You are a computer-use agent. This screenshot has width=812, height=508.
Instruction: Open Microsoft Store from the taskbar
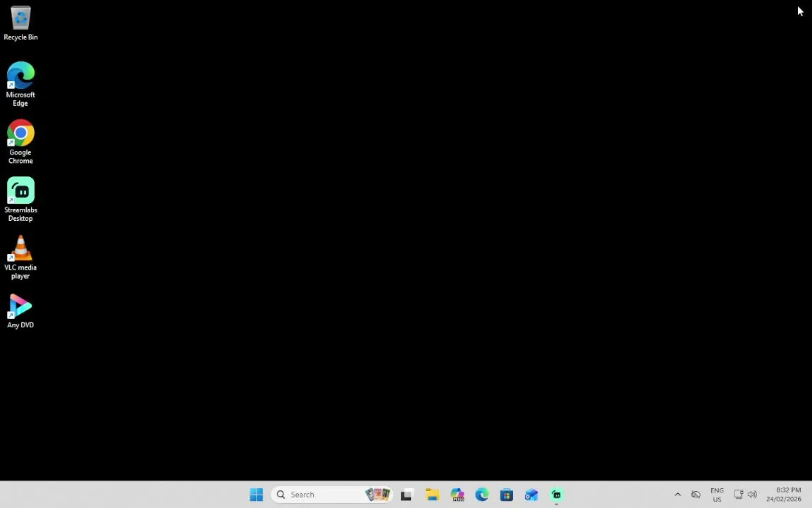click(x=507, y=495)
